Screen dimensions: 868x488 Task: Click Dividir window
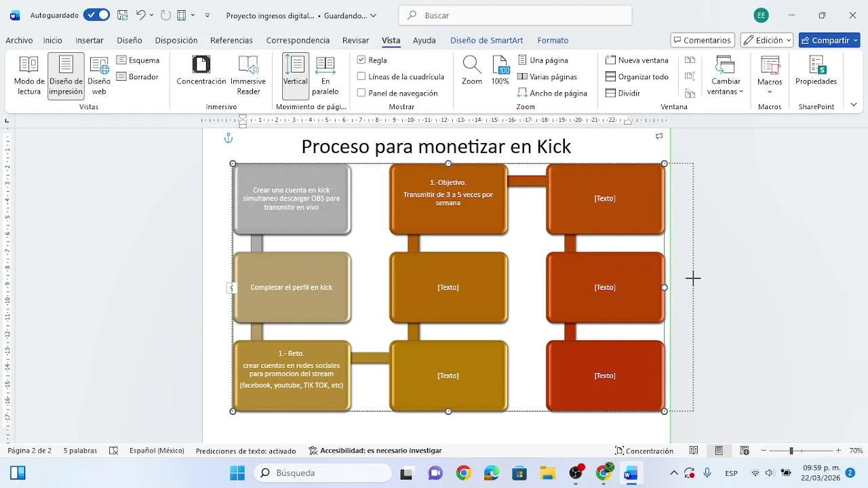(623, 93)
